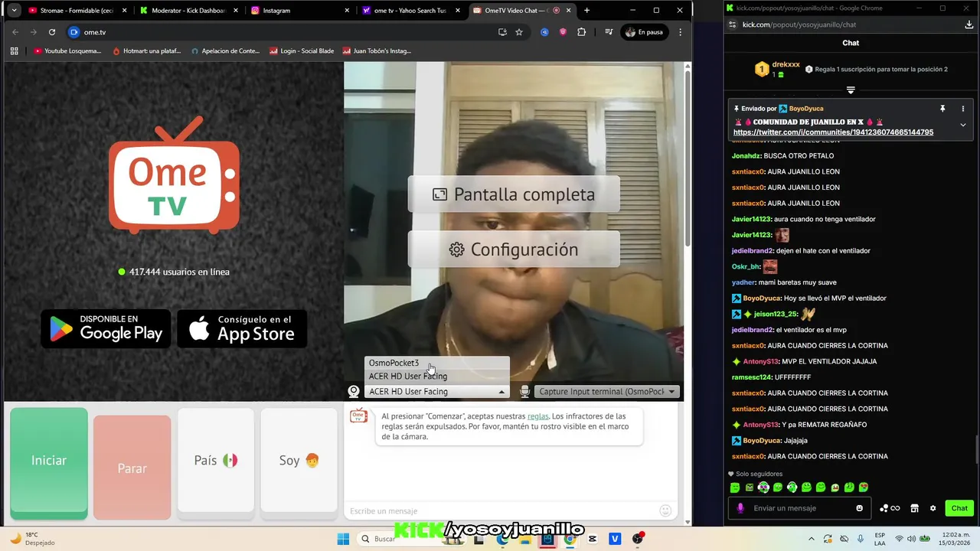Click the microphone icon beside audio selector

(x=525, y=391)
